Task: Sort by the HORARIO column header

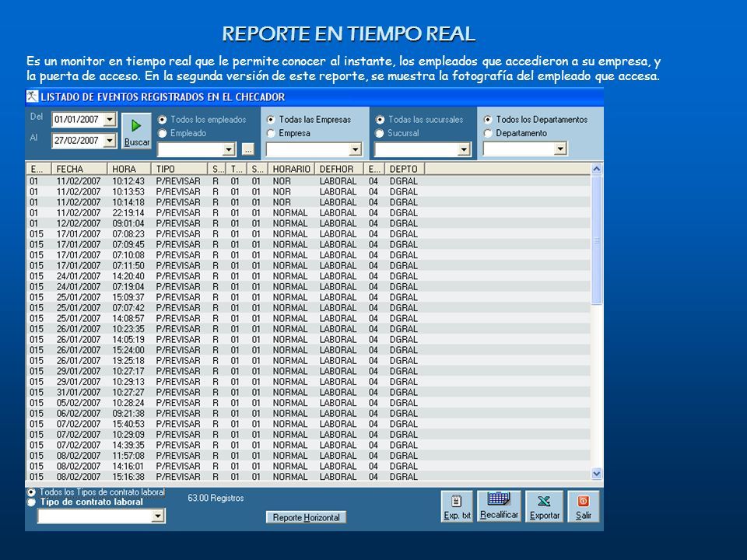Action: tap(292, 169)
